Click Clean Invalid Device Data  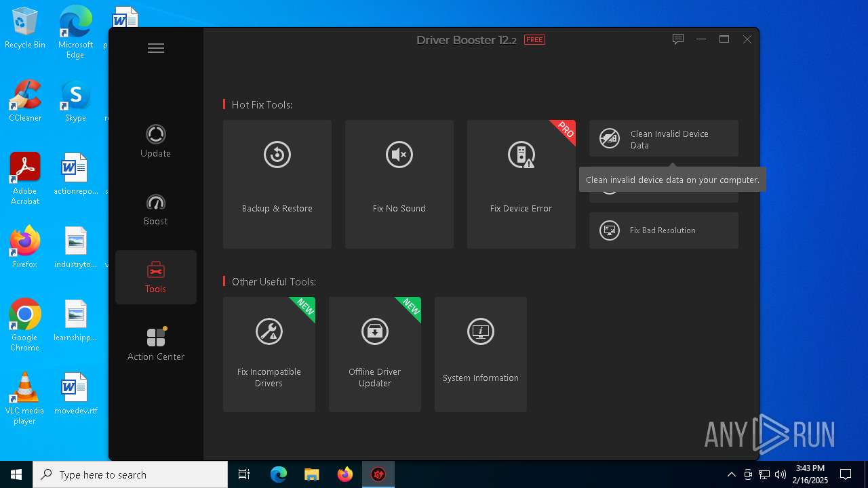[664, 139]
